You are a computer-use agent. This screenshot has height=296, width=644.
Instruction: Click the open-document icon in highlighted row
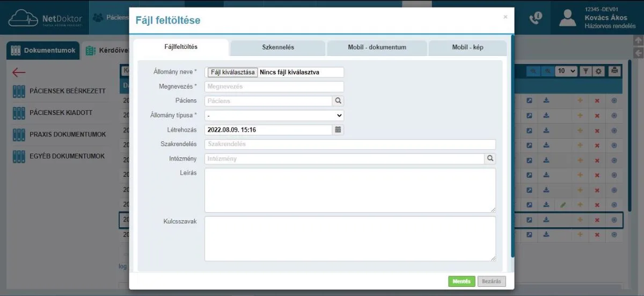click(529, 220)
